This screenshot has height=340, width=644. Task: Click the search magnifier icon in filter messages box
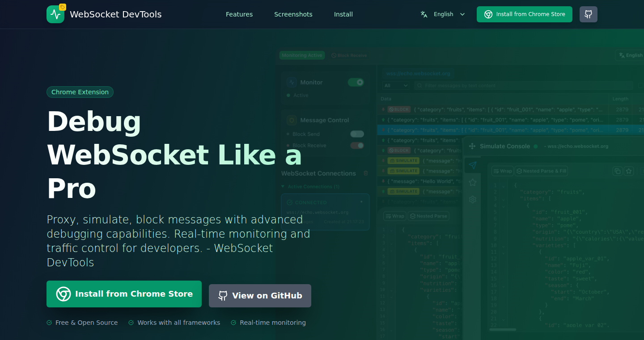pyautogui.click(x=419, y=85)
